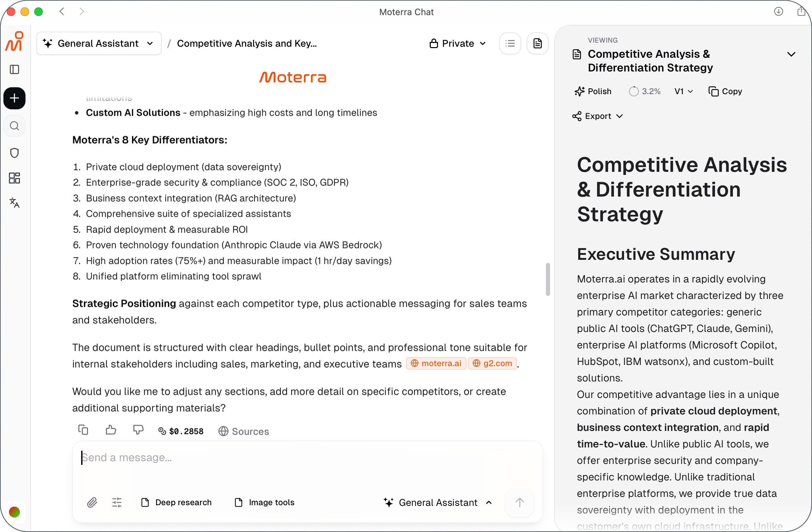Click the Unified platform eliminating tool sprawl item
This screenshot has width=812, height=532.
(x=174, y=276)
